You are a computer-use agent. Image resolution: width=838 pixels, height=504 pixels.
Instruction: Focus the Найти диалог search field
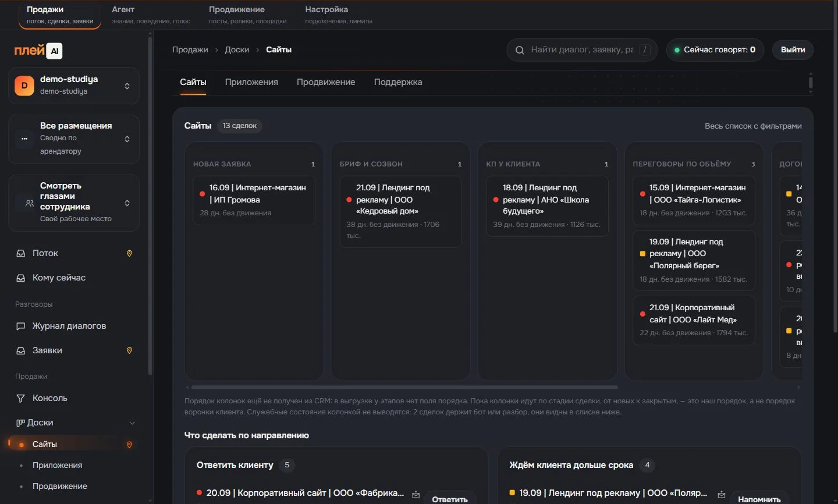[x=582, y=50]
